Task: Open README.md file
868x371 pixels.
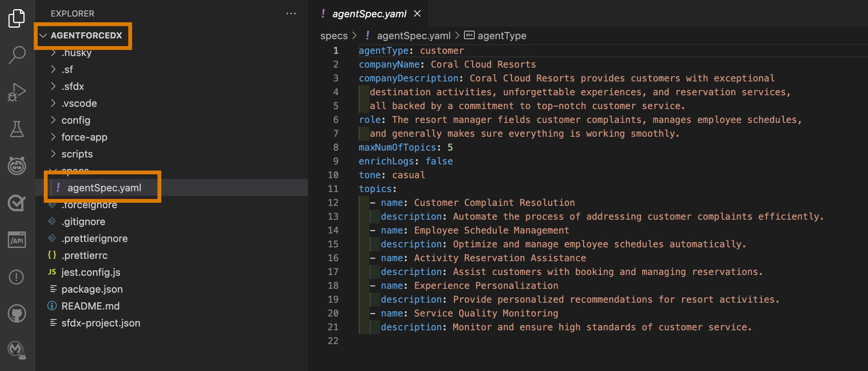Action: pos(171,306)
